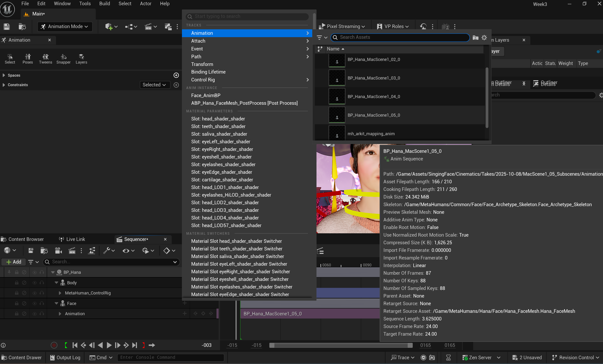Expand the MetaHuman_ControlRig track
Viewport: 603px width, 364px height.
coord(60,293)
